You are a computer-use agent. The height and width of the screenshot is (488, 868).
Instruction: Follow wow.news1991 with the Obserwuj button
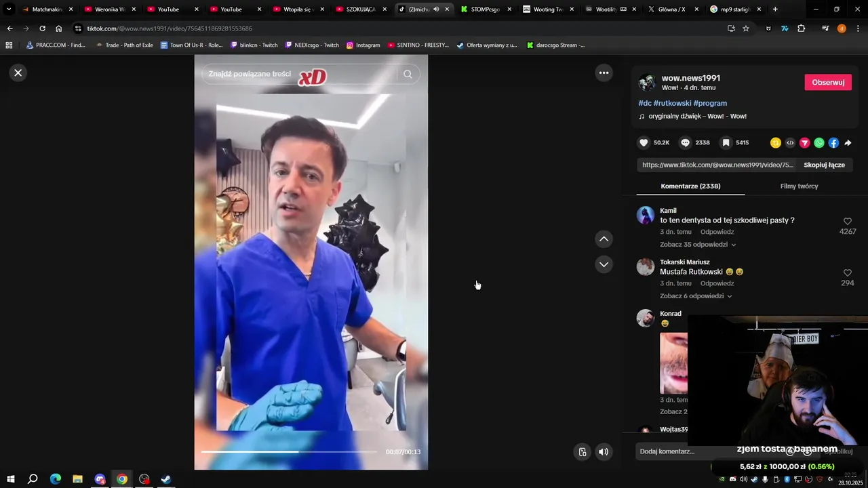(828, 82)
